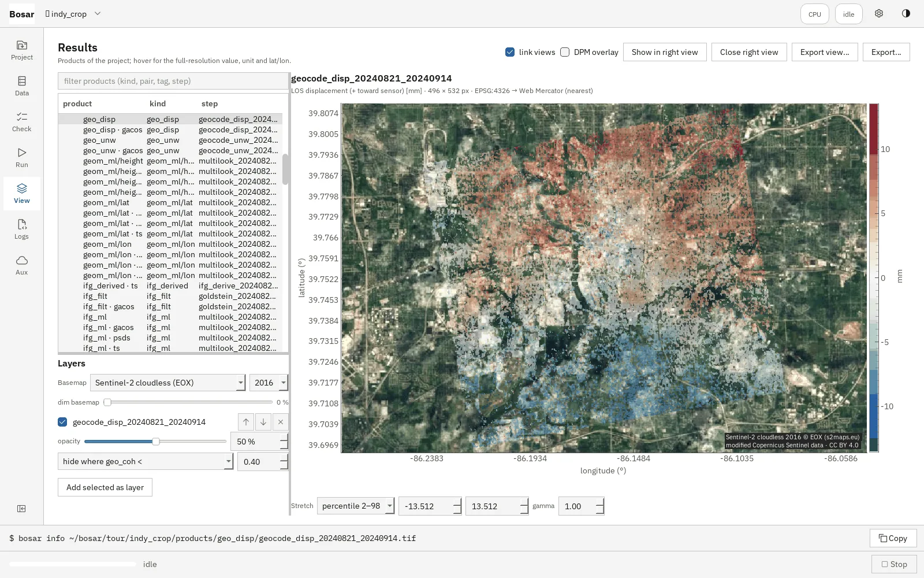Image resolution: width=924 pixels, height=578 pixels.
Task: Select the geo_unw · gacos product row
Action: pos(170,150)
